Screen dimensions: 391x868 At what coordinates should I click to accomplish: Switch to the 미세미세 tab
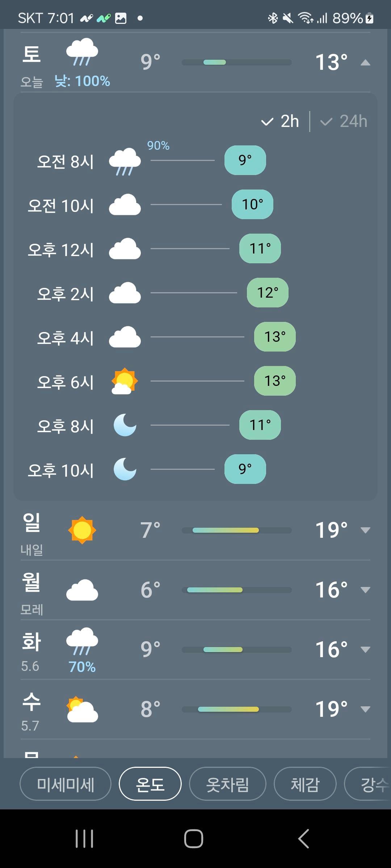[66, 784]
